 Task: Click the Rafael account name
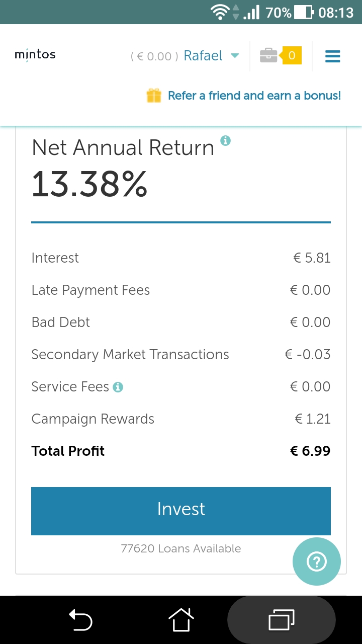point(203,56)
